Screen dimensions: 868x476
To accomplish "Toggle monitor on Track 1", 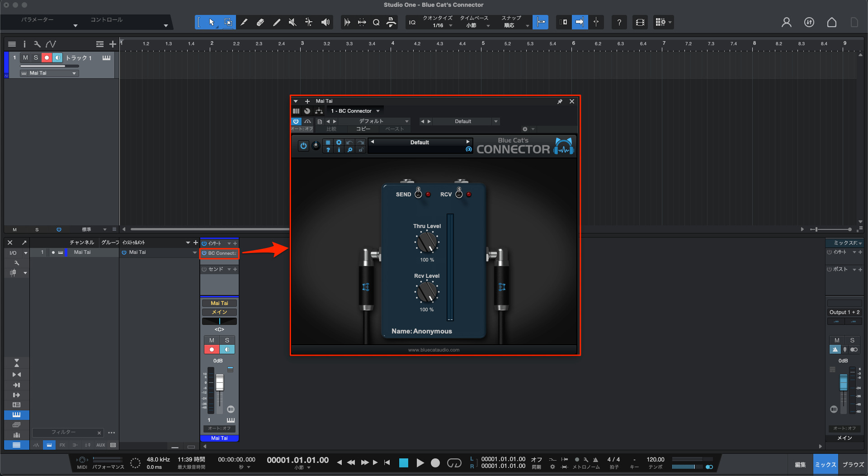I will (x=57, y=57).
